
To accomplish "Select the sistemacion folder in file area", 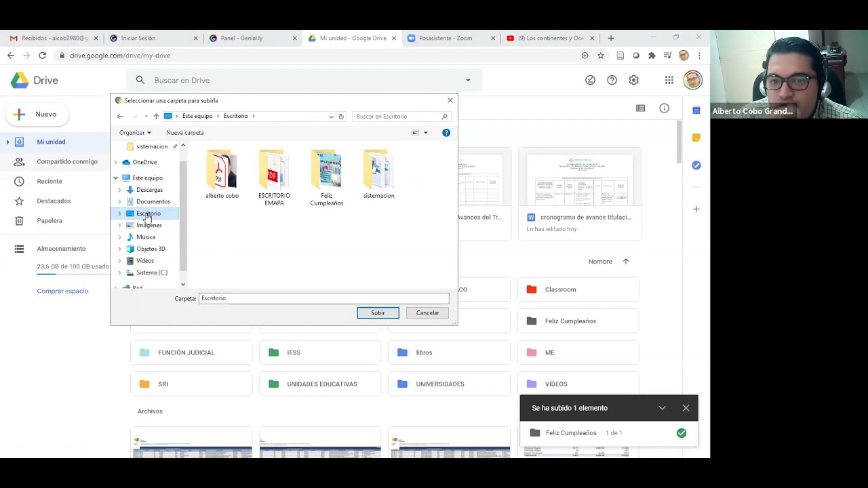I will coord(378,175).
